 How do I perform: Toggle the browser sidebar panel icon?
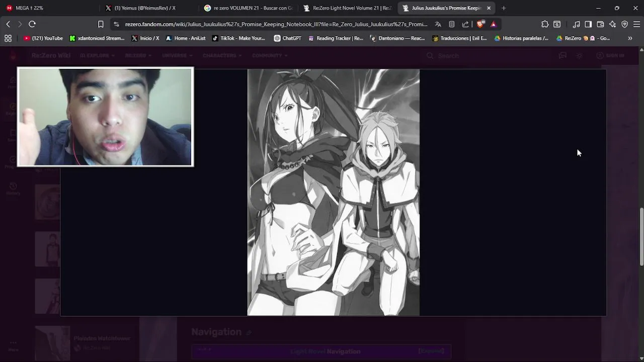pyautogui.click(x=588, y=24)
